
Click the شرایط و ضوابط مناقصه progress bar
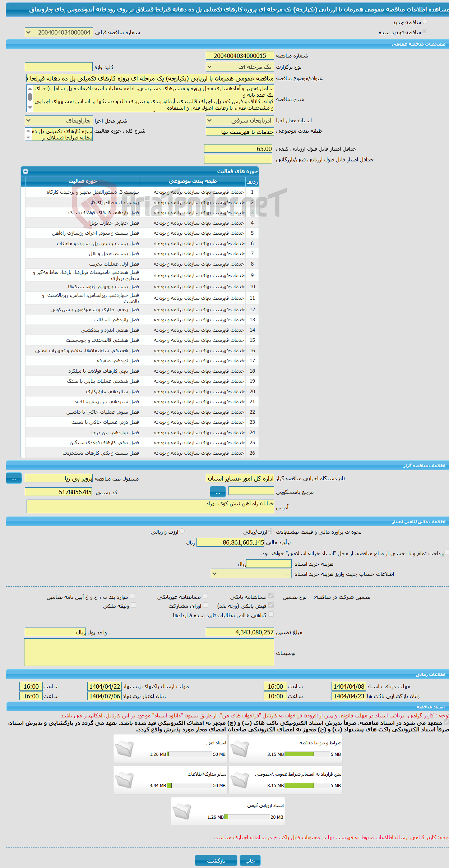[x=307, y=754]
